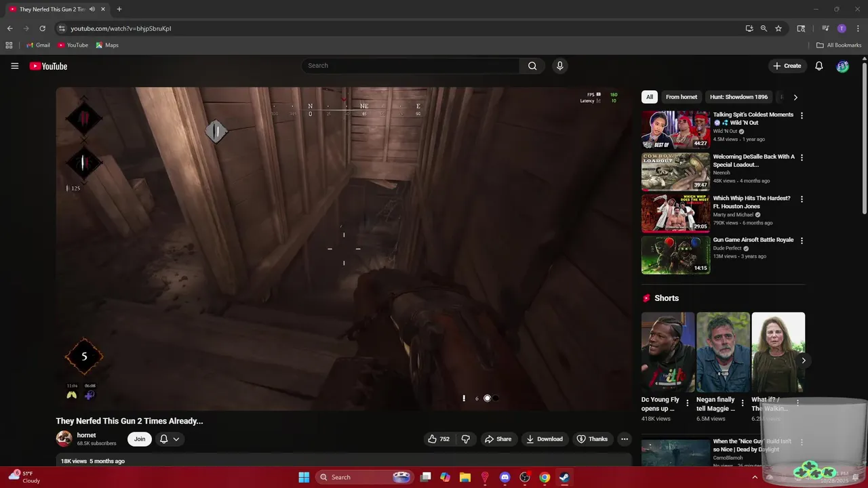The height and width of the screenshot is (488, 868).
Task: Open the media controls toolbar icon
Action: [825, 28]
